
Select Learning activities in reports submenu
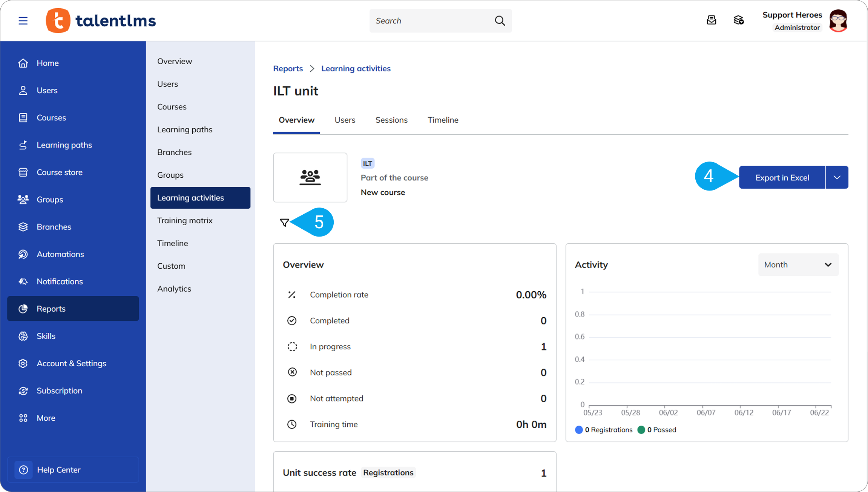200,198
